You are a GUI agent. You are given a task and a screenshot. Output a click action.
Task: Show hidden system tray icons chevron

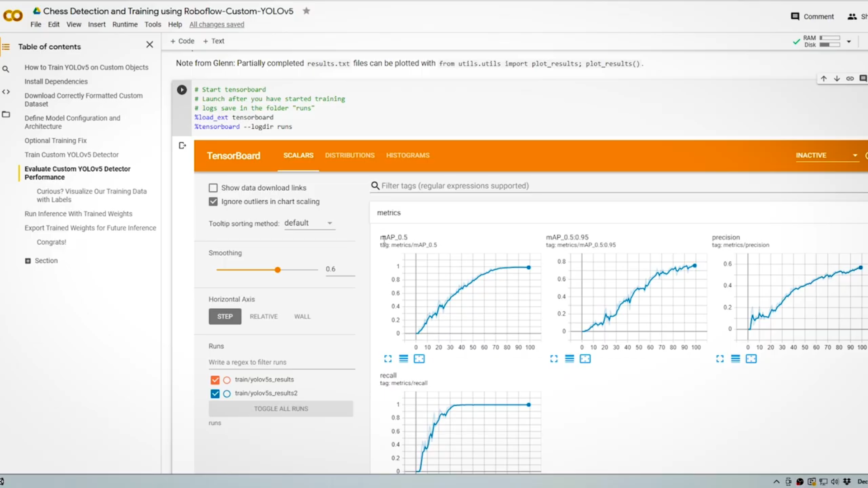coord(776,482)
